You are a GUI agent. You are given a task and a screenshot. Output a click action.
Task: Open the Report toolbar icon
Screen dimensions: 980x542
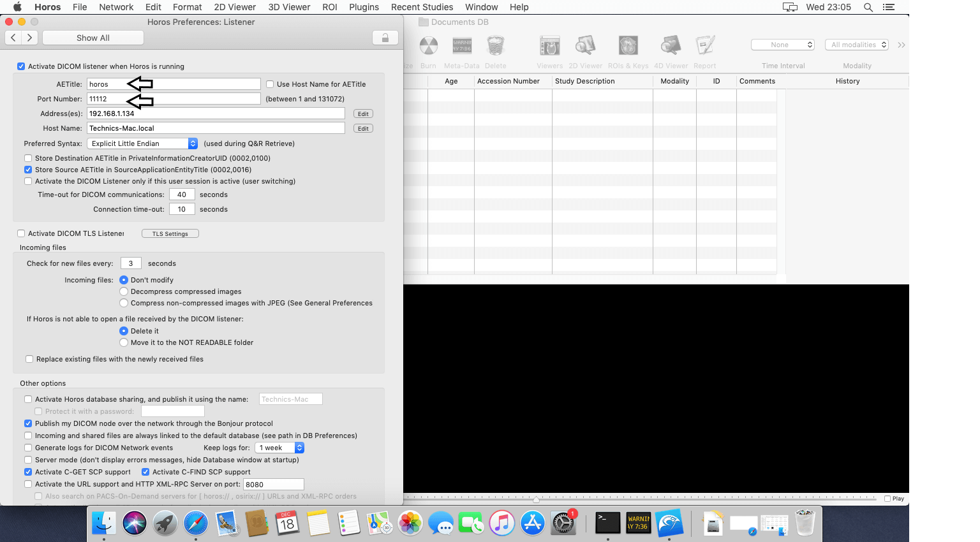[705, 46]
